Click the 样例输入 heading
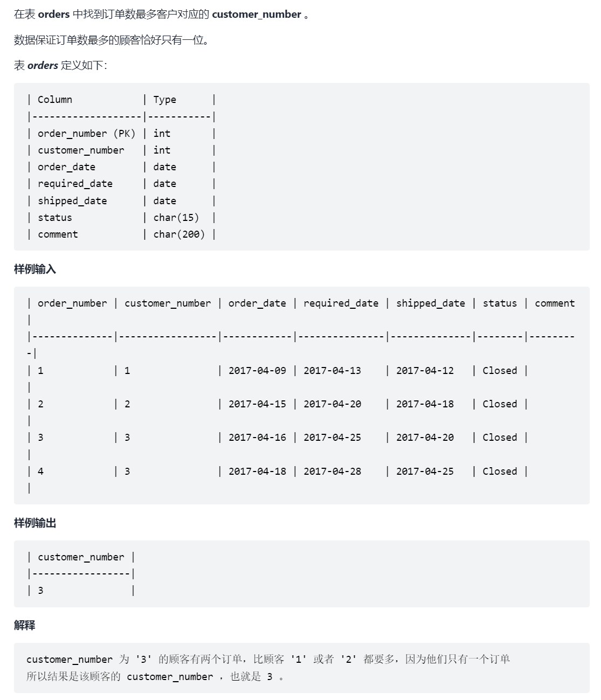Screen dimensions: 601x700 [x=35, y=269]
